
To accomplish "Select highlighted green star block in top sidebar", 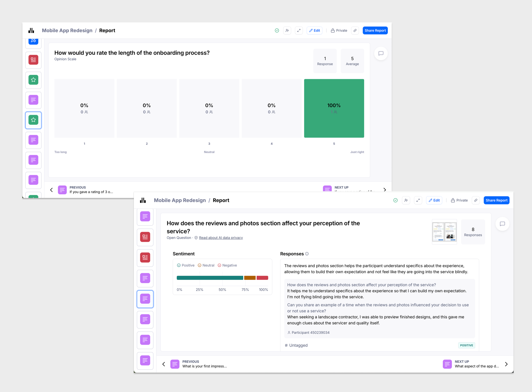I will point(33,120).
